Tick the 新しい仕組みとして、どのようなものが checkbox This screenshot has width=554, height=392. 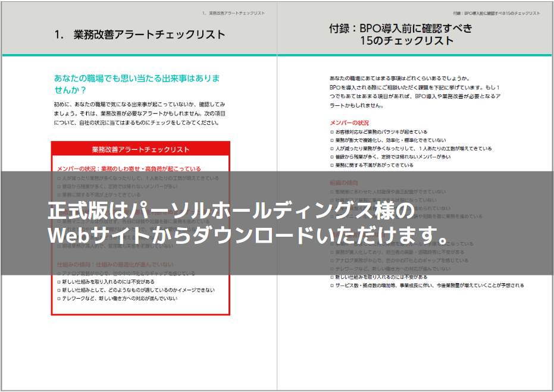click(58, 290)
